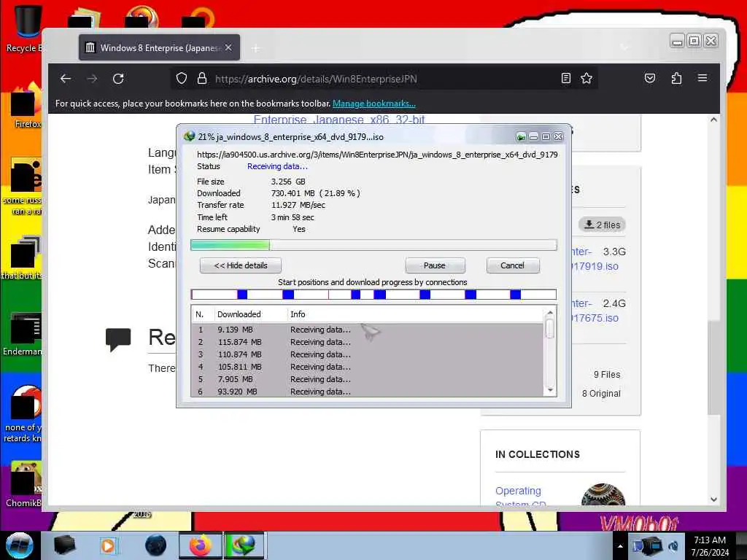Open the Pocket save icon
This screenshot has width=747, height=560.
650,78
